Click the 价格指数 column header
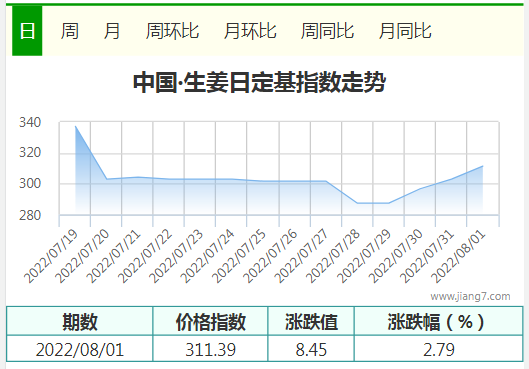 pyautogui.click(x=211, y=321)
